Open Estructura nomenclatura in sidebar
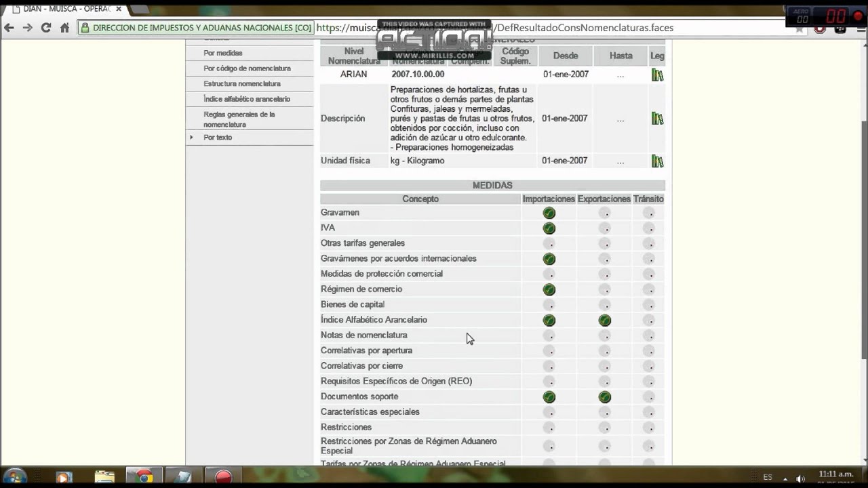Viewport: 868px width, 488px height. pyautogui.click(x=242, y=84)
